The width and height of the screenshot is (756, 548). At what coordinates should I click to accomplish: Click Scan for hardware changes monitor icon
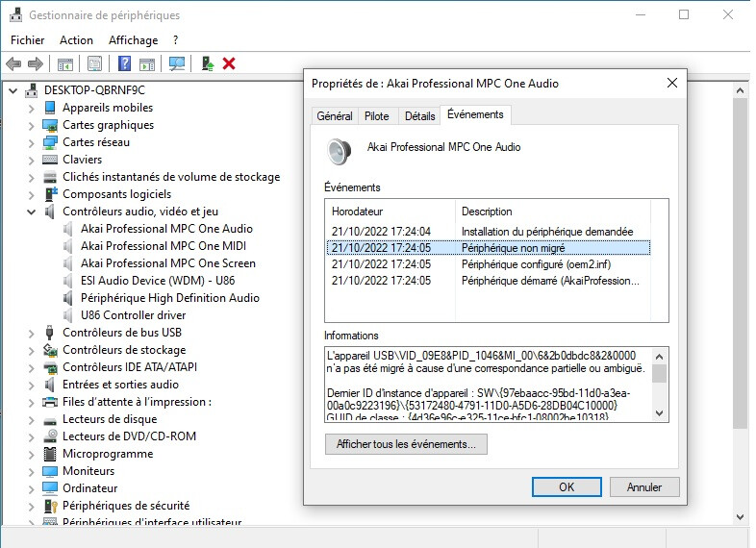click(177, 63)
